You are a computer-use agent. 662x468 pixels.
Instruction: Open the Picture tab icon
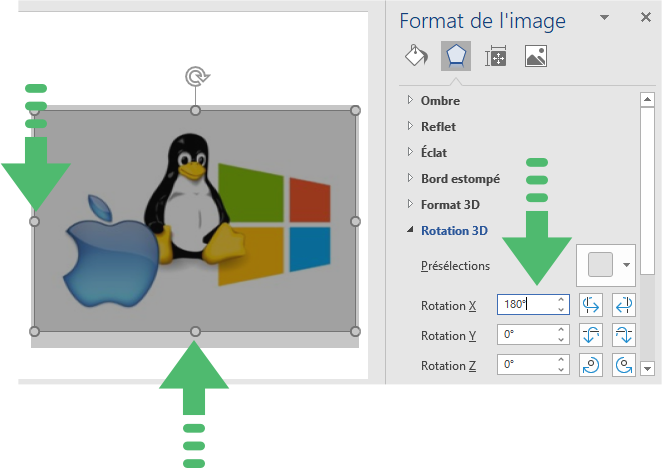coord(536,56)
